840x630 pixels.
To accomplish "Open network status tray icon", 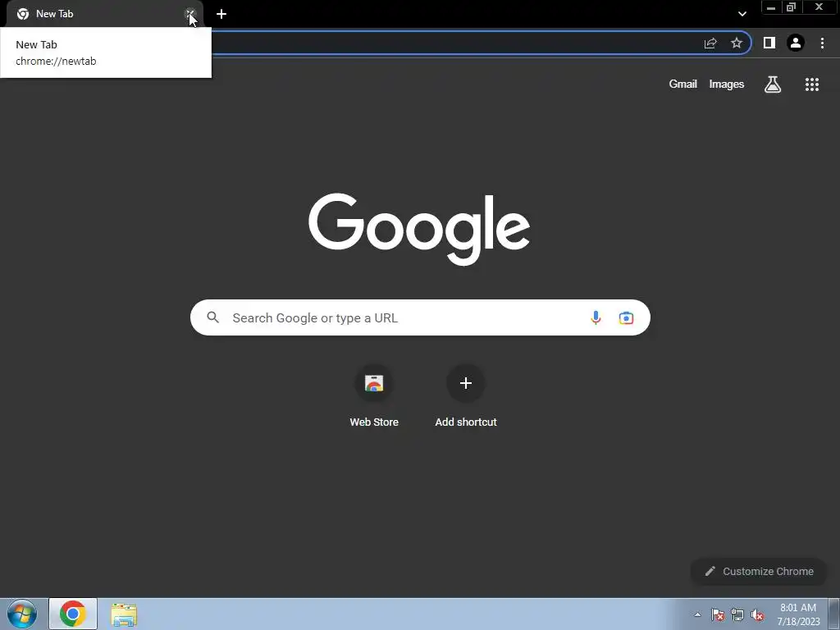I will coord(737,615).
